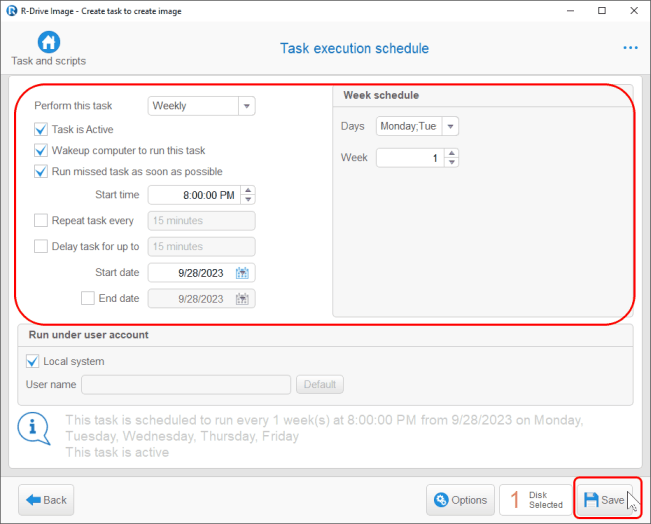Click the Disk Selected indicator
The image size is (651, 524).
coord(535,500)
